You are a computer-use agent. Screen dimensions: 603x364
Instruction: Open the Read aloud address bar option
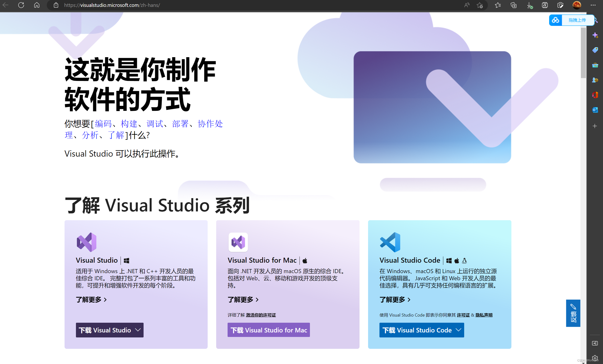467,5
